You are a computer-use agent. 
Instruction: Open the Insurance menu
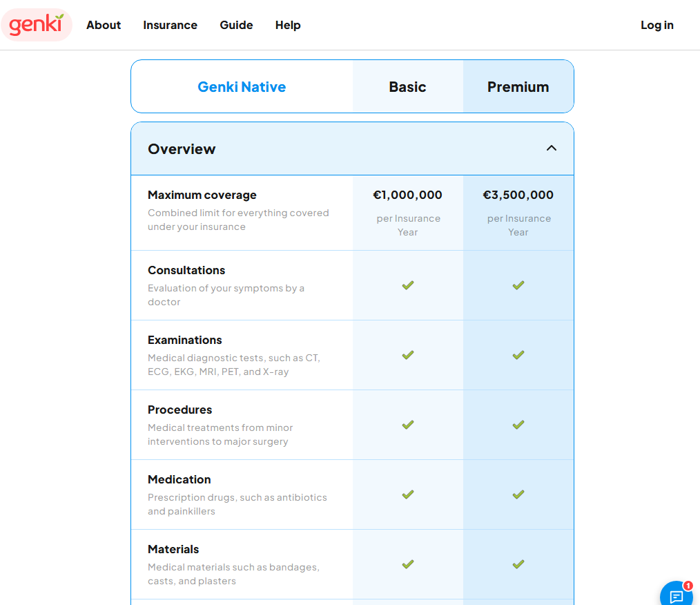tap(170, 25)
